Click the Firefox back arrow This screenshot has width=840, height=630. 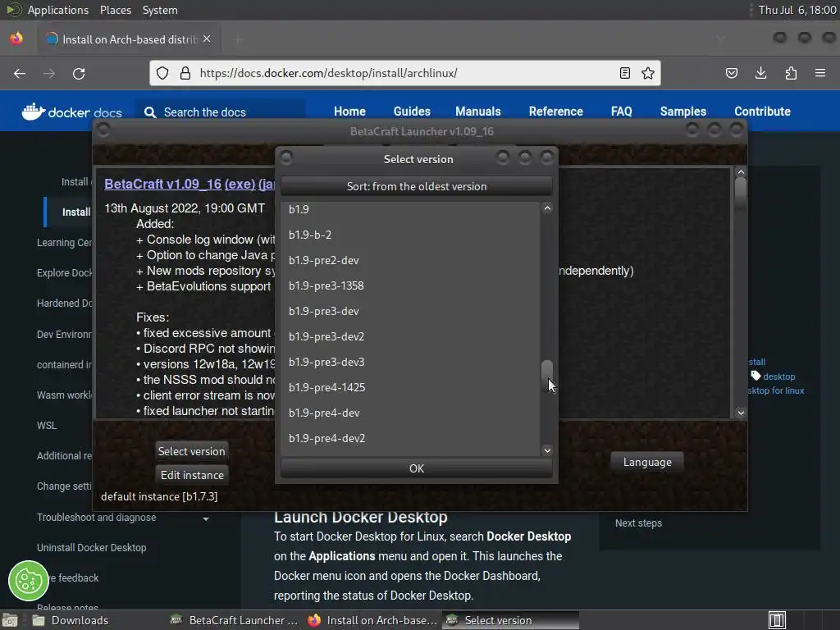20,73
